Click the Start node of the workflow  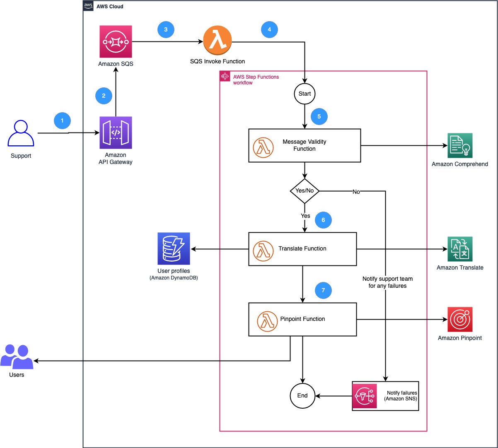coord(305,94)
